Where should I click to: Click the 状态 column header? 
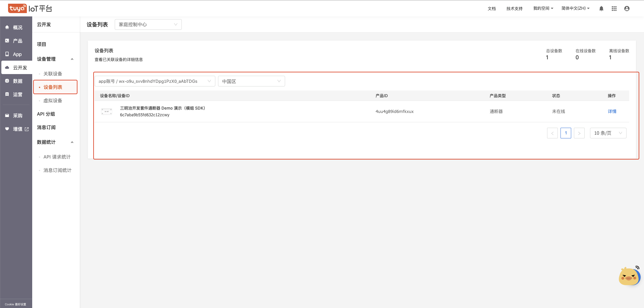pos(556,96)
